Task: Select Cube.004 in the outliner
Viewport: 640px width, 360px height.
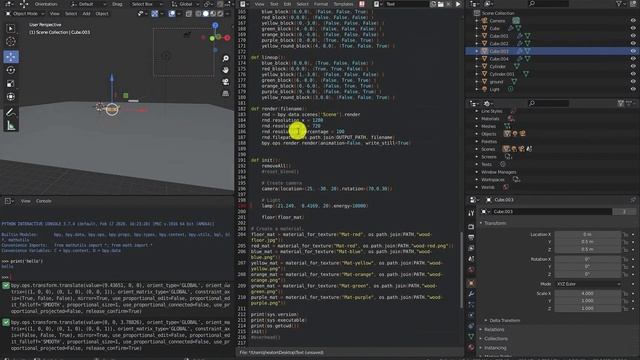Action: pos(499,59)
